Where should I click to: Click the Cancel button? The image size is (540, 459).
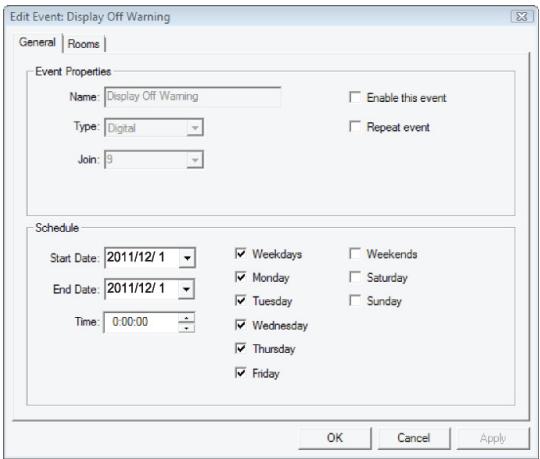414,438
